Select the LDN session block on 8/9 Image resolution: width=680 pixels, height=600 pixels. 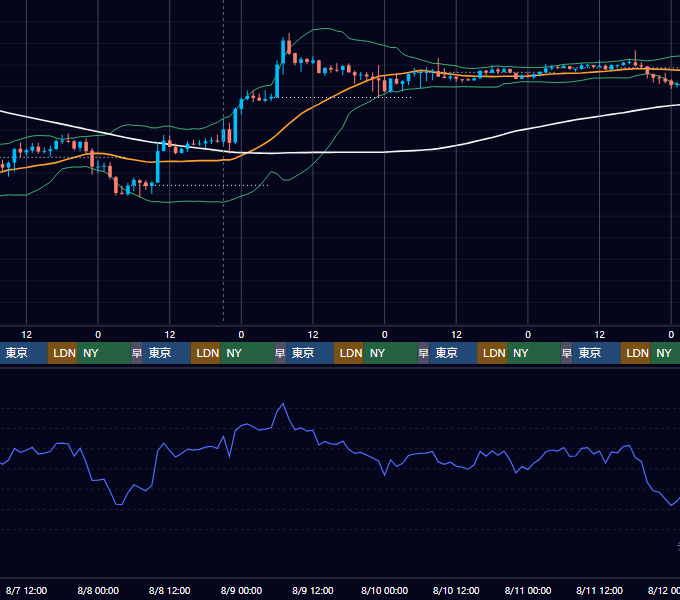349,353
